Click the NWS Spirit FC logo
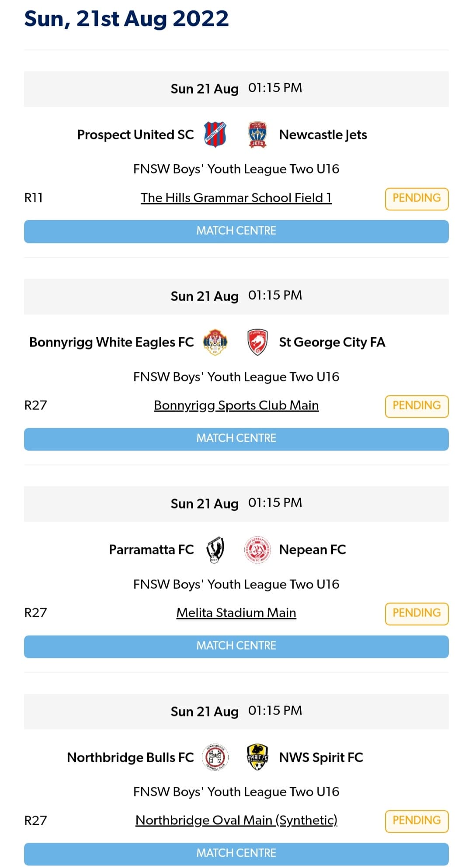472x868 pixels. tap(258, 757)
